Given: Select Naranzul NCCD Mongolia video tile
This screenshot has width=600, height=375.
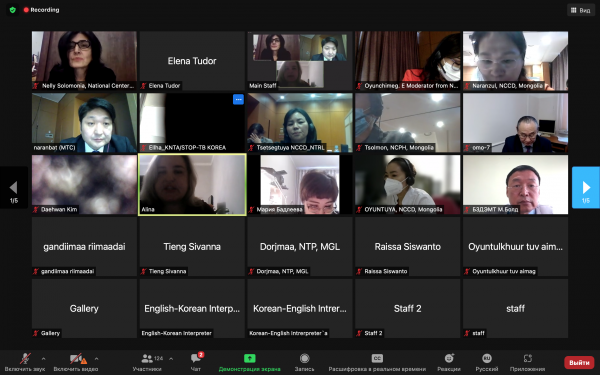Looking at the screenshot, I should pyautogui.click(x=515, y=60).
